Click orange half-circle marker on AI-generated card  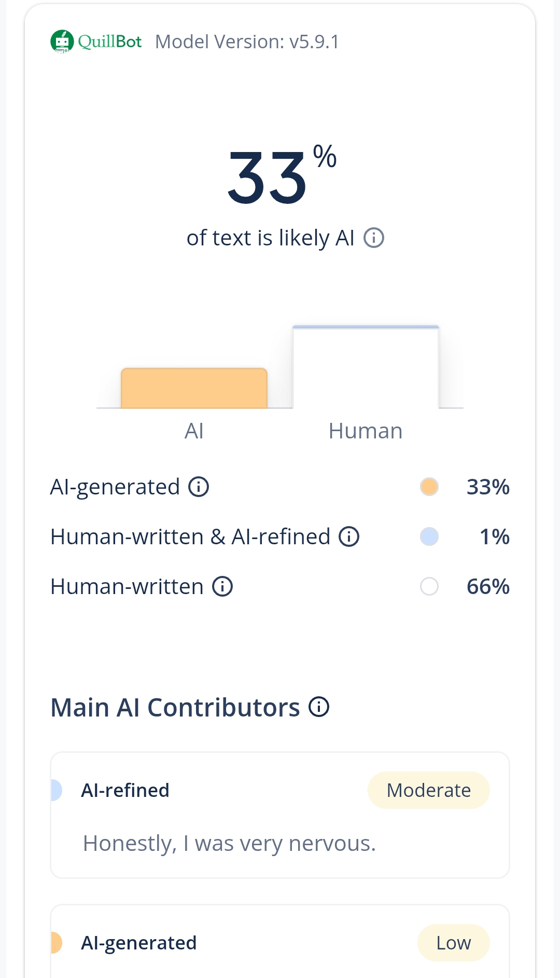[56, 943]
